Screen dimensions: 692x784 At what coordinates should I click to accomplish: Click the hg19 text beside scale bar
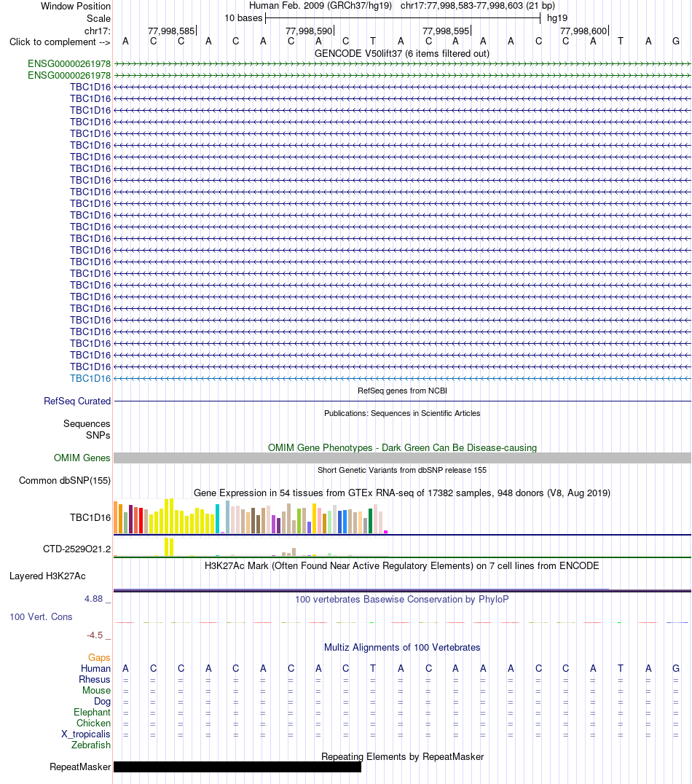pyautogui.click(x=557, y=18)
